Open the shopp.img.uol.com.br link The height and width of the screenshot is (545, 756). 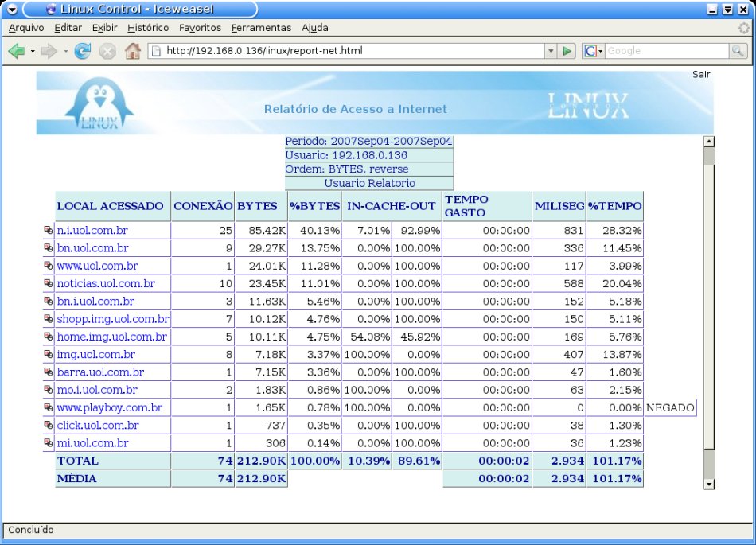tap(113, 318)
